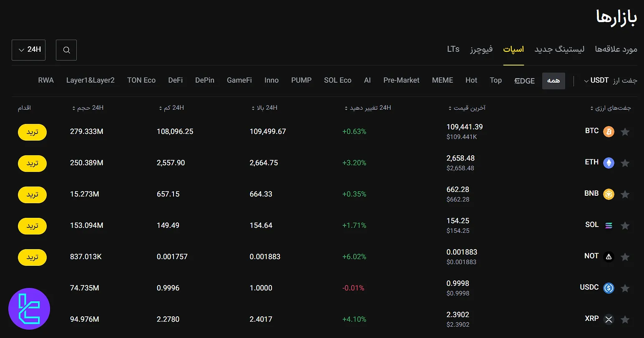Screen dimensions: 644x338
Task: Toggle favorite star for SOL
Action: coord(625,226)
